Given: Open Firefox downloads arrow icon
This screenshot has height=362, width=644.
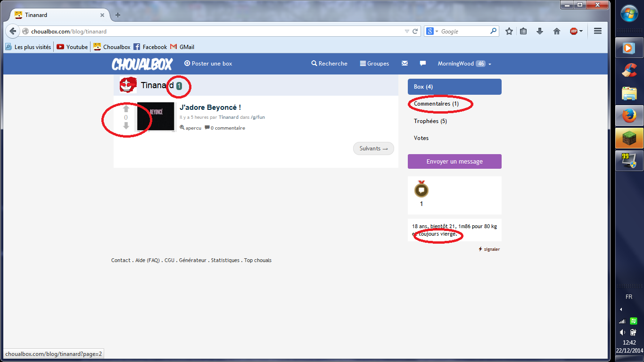Looking at the screenshot, I should pos(540,32).
